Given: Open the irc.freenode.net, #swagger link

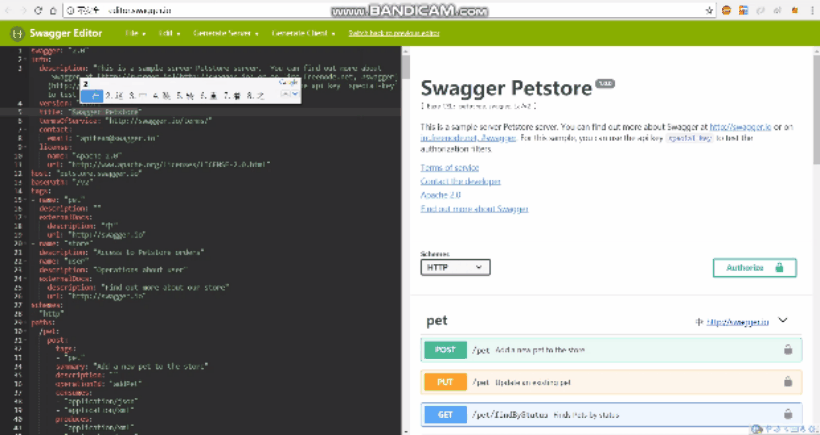Looking at the screenshot, I should click(x=468, y=138).
